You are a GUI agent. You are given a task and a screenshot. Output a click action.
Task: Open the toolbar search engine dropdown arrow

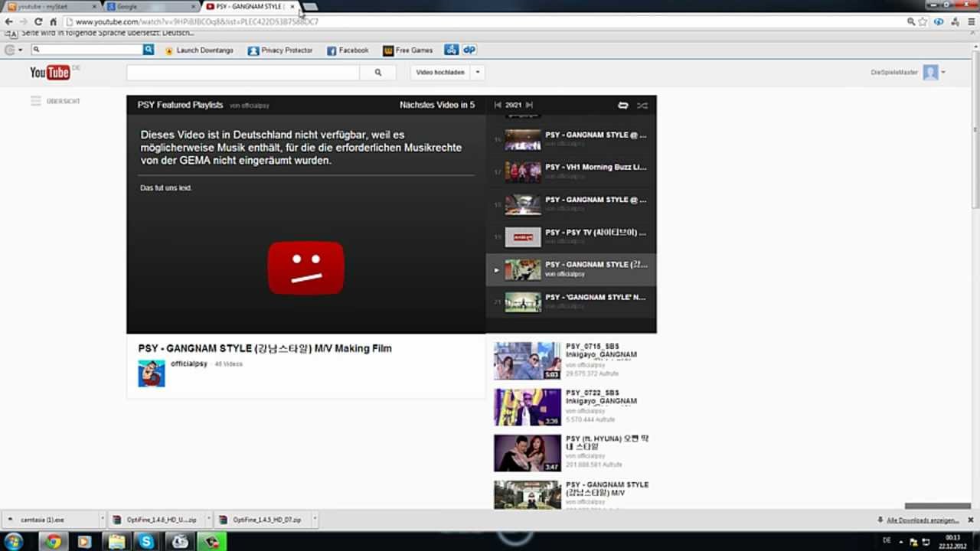21,50
